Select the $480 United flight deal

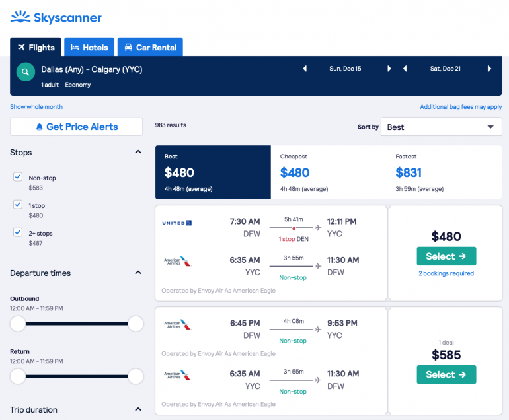click(x=446, y=256)
